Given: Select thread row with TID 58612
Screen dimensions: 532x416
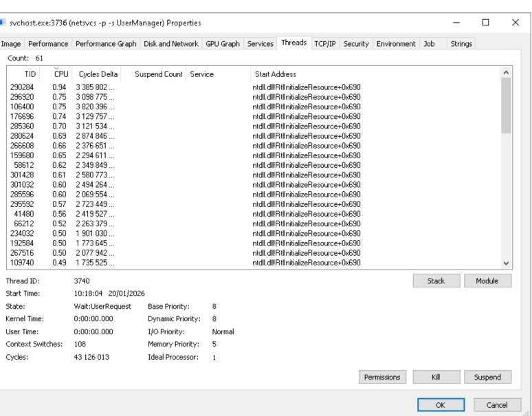Looking at the screenshot, I should tap(253, 165).
